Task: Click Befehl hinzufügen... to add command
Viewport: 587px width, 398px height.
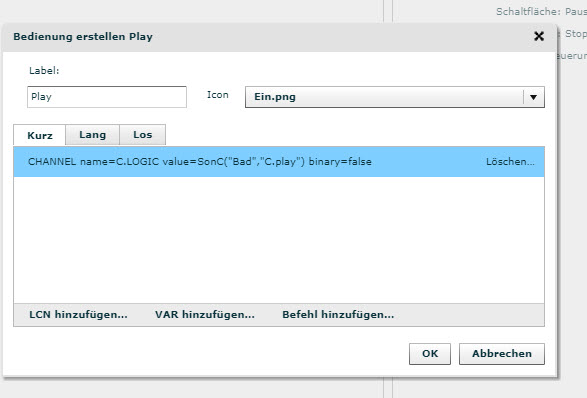Action: pos(338,315)
